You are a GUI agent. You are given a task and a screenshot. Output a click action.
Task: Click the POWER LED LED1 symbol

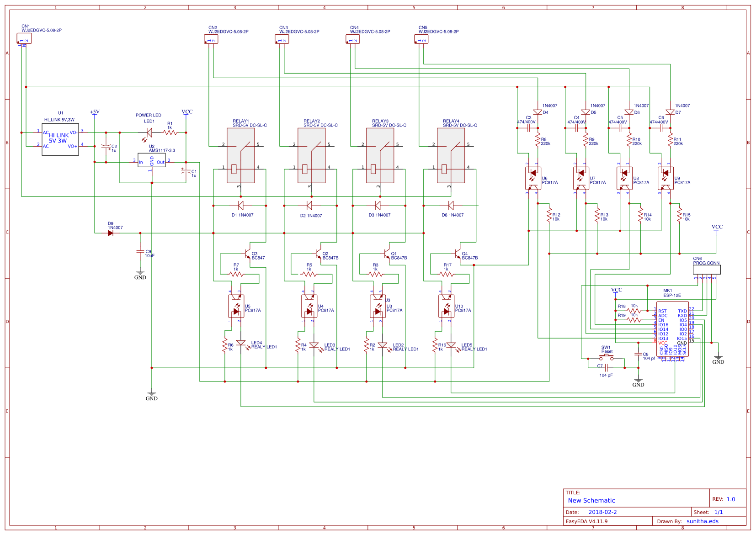[150, 132]
